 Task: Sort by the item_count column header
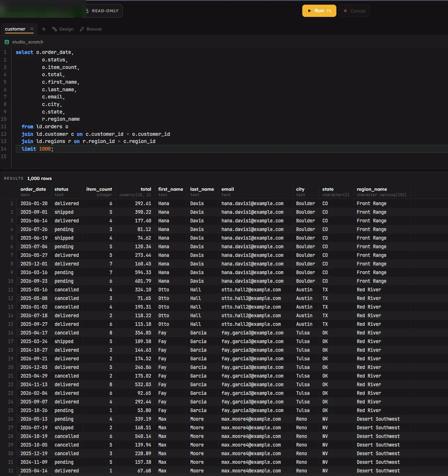click(99, 189)
